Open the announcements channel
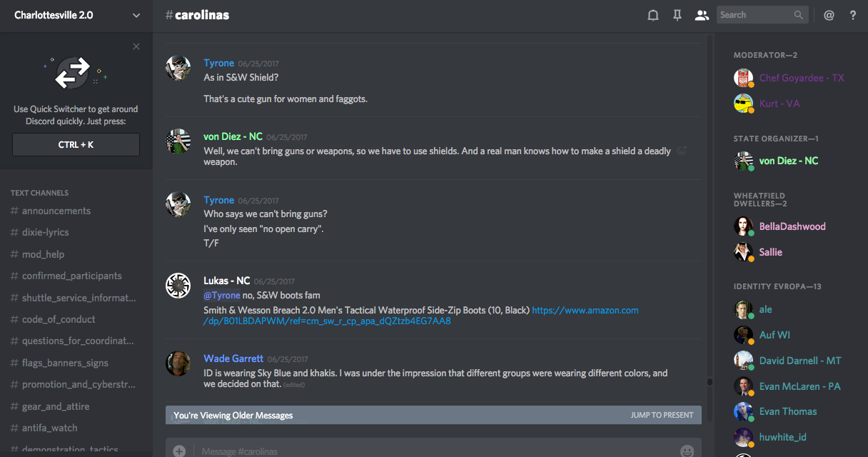The height and width of the screenshot is (457, 868). click(56, 211)
